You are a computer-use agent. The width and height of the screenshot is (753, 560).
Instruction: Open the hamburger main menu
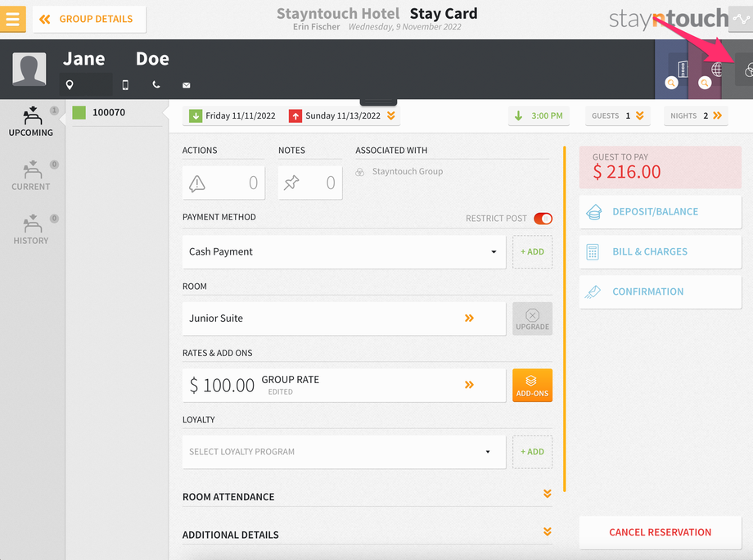(12, 19)
